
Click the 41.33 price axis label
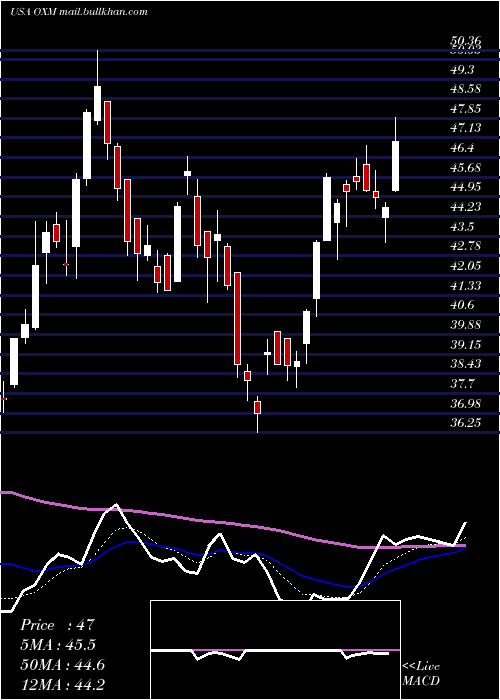466,286
